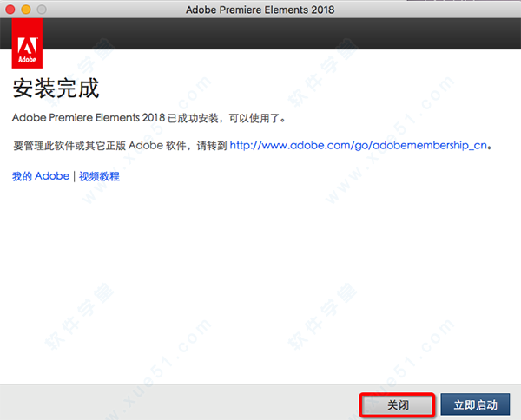Launch the app with 立即启动 button
Image resolution: width=521 pixels, height=420 pixels.
[475, 404]
